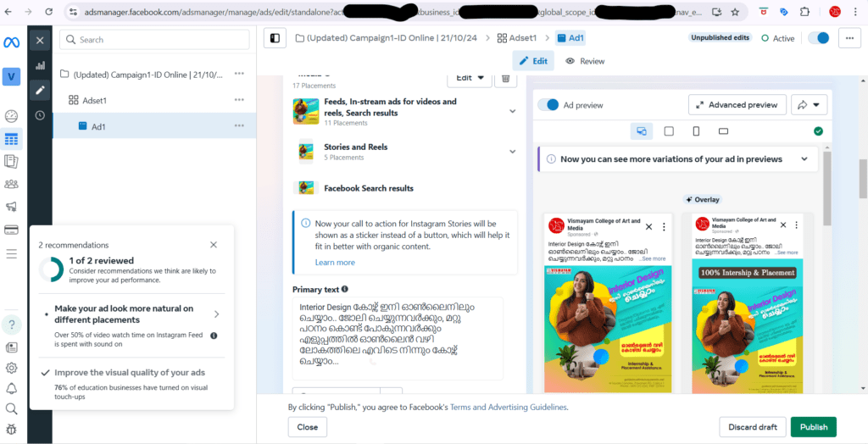Open the Adset1 row options menu
Screen dimensions: 868x444
click(x=239, y=100)
